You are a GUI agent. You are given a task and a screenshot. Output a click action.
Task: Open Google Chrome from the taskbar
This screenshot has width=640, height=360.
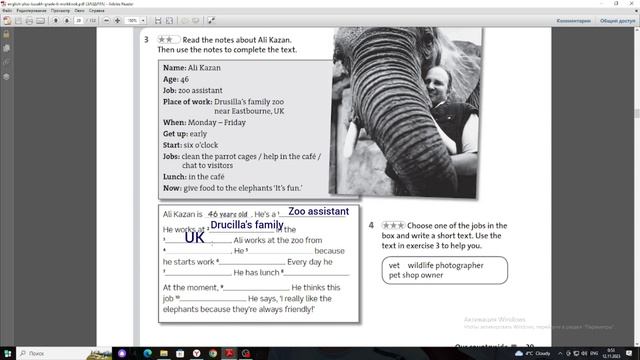coord(213,353)
